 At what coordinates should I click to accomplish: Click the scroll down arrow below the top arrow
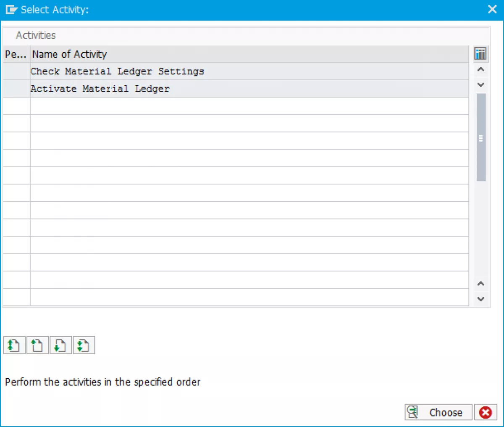coord(481,84)
